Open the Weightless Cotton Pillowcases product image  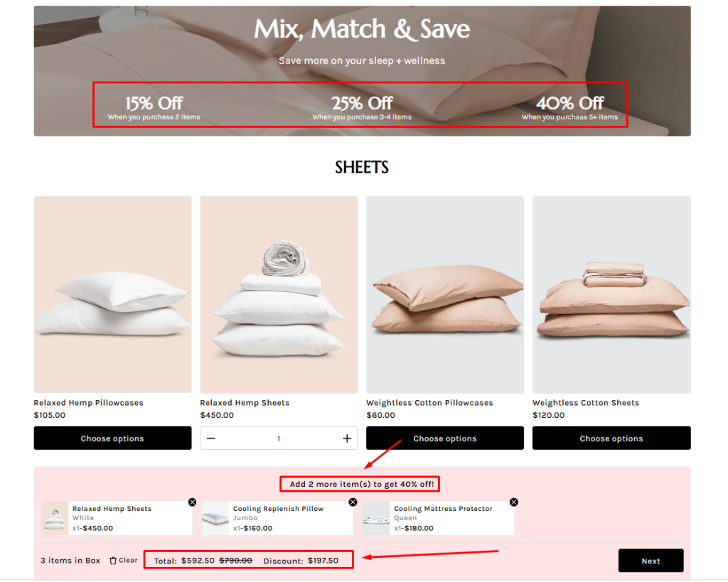445,294
